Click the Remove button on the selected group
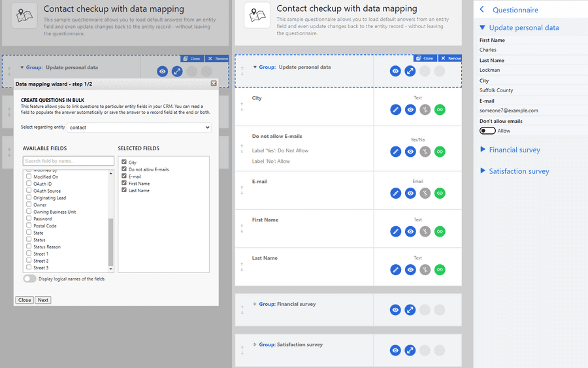 [x=449, y=58]
